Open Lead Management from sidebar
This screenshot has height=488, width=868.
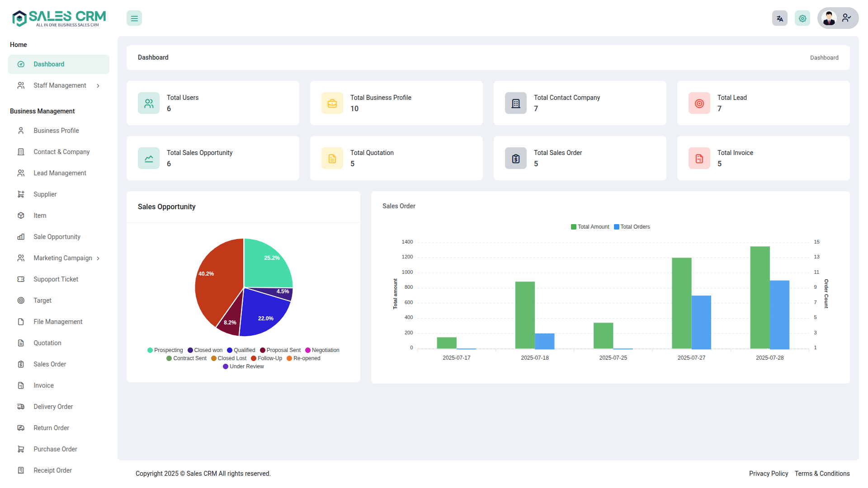coord(60,173)
